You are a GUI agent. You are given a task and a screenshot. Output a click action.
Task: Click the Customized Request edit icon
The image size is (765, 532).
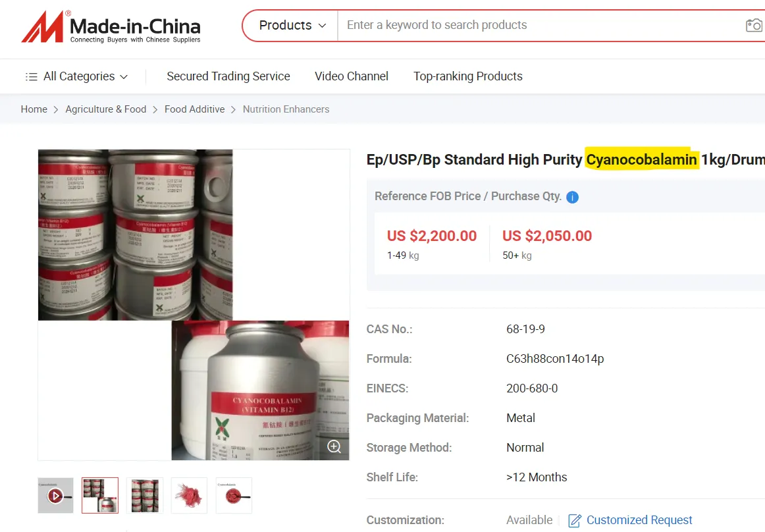pyautogui.click(x=575, y=521)
